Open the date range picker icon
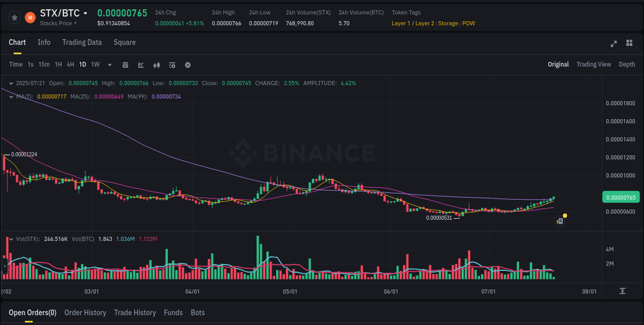Screen dimensions: 644x325 coord(125,65)
